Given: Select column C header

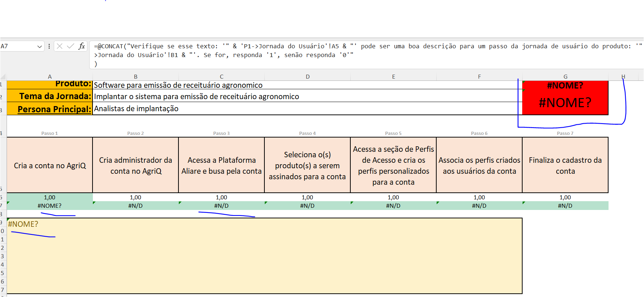Looking at the screenshot, I should point(222,77).
